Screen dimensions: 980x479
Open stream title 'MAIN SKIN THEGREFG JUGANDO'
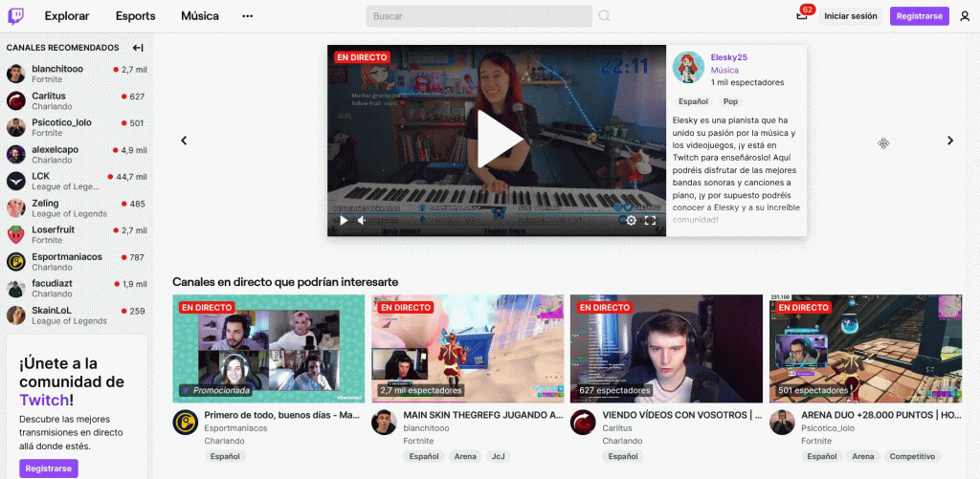point(483,415)
